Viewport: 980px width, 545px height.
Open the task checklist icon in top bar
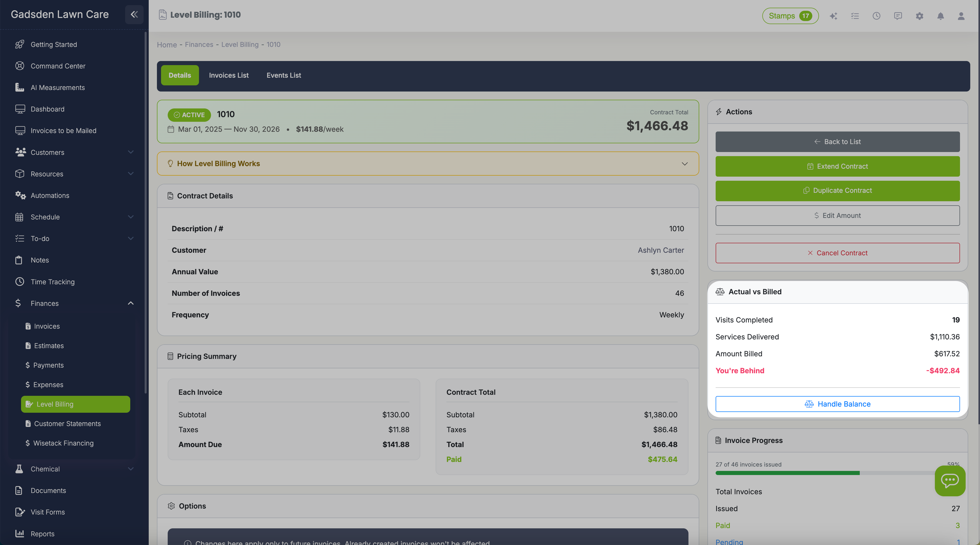[855, 16]
